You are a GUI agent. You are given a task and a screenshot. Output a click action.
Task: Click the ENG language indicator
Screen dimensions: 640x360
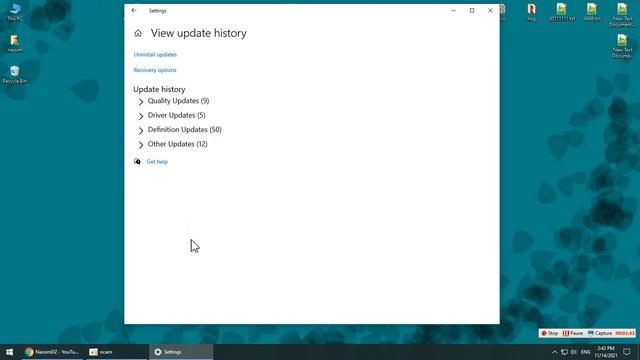pyautogui.click(x=586, y=352)
